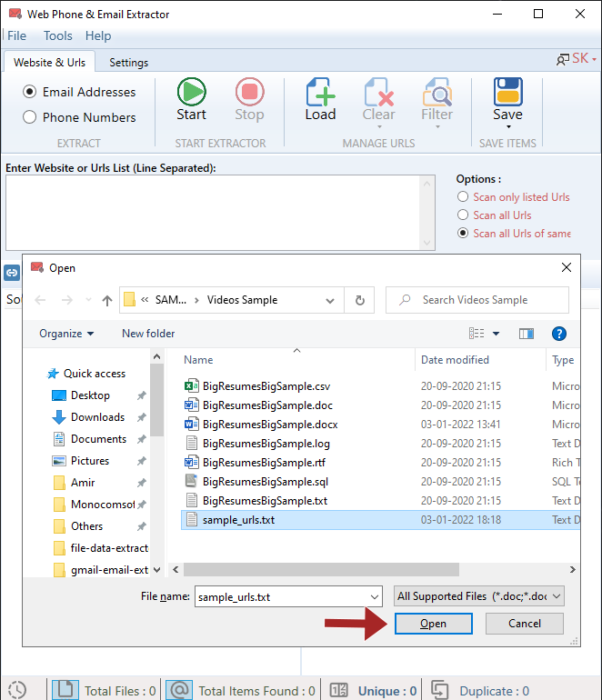Click the Load URLs icon

coord(321,92)
